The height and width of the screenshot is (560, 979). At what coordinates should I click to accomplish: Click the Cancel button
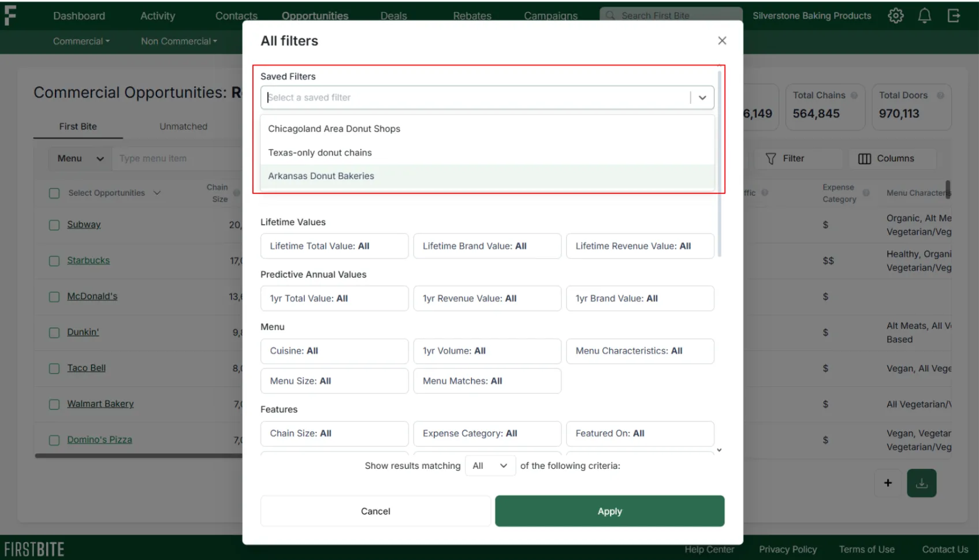tap(375, 511)
